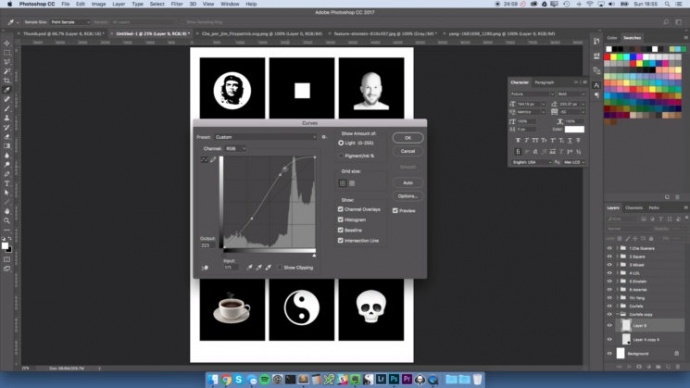Activate the on-image adjustment hand tool in Curves

205,267
